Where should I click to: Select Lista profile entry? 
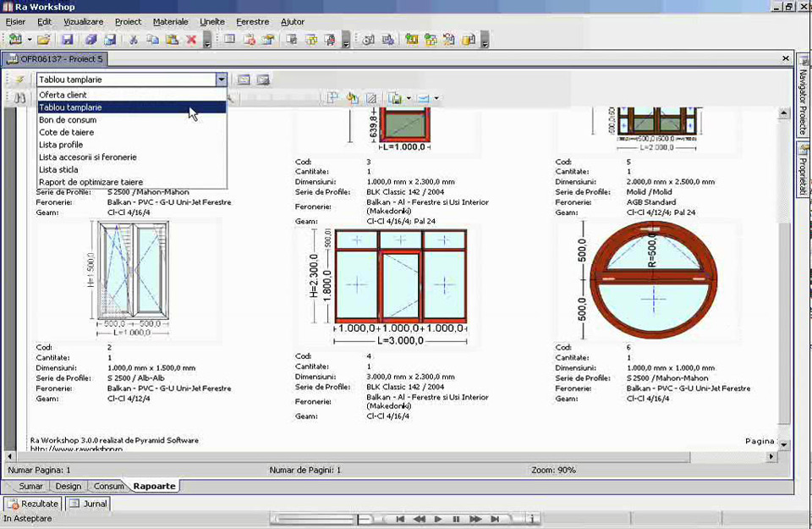tap(132, 145)
